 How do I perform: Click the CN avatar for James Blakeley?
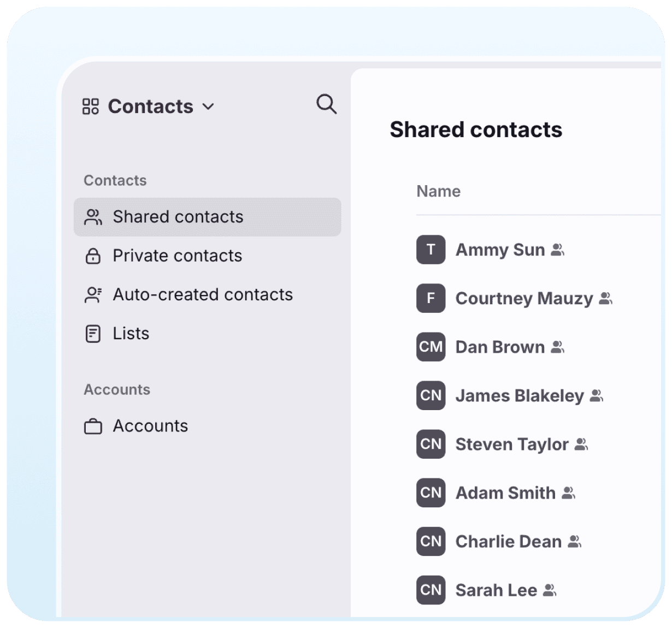pyautogui.click(x=431, y=395)
